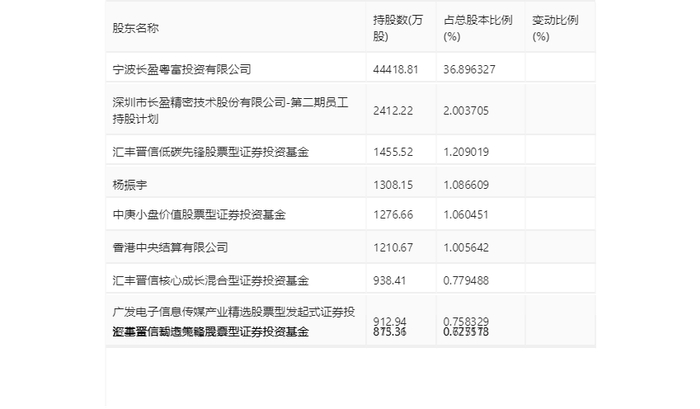Select the ratio 0.758329
Viewport: 700px width, 409px height.
[x=466, y=321]
